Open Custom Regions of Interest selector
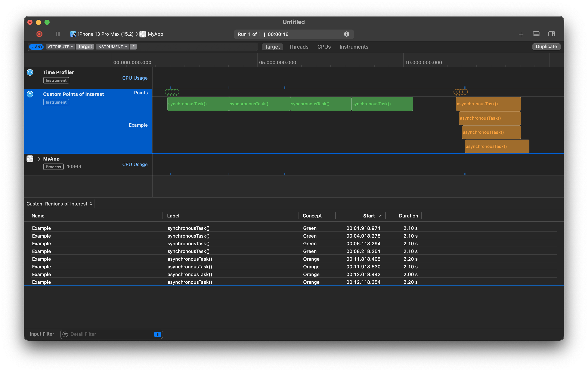 pos(59,204)
